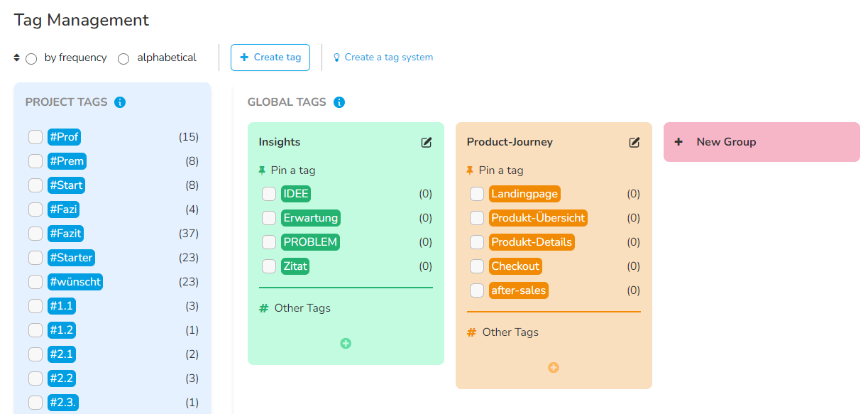Click the pin icon in the Insights group
This screenshot has width=868, height=414.
pos(262,170)
